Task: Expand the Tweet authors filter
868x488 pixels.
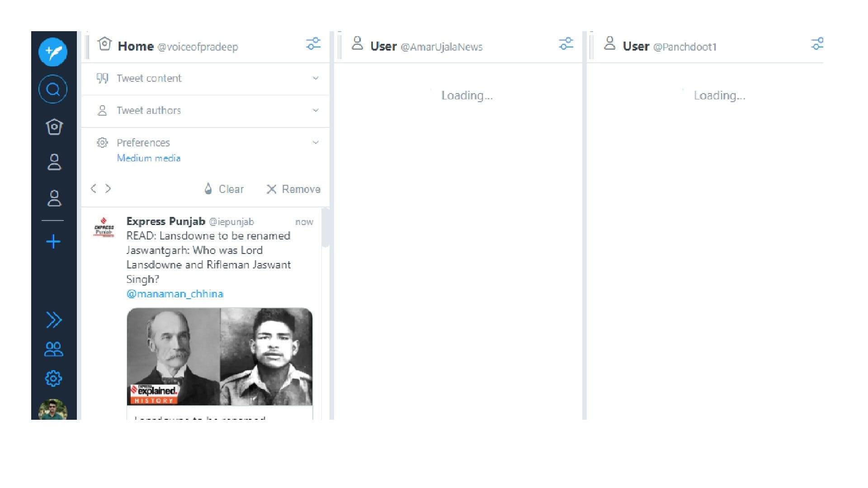Action: coord(206,111)
